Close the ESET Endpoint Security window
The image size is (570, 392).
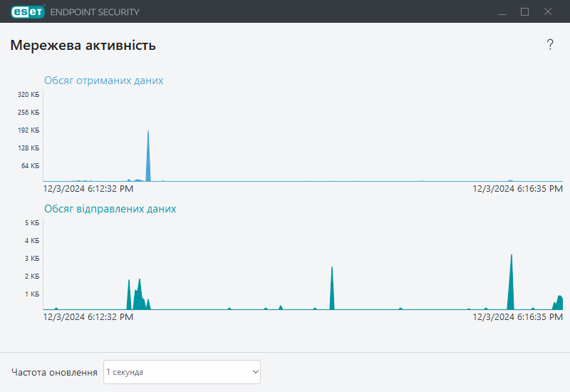pos(548,11)
